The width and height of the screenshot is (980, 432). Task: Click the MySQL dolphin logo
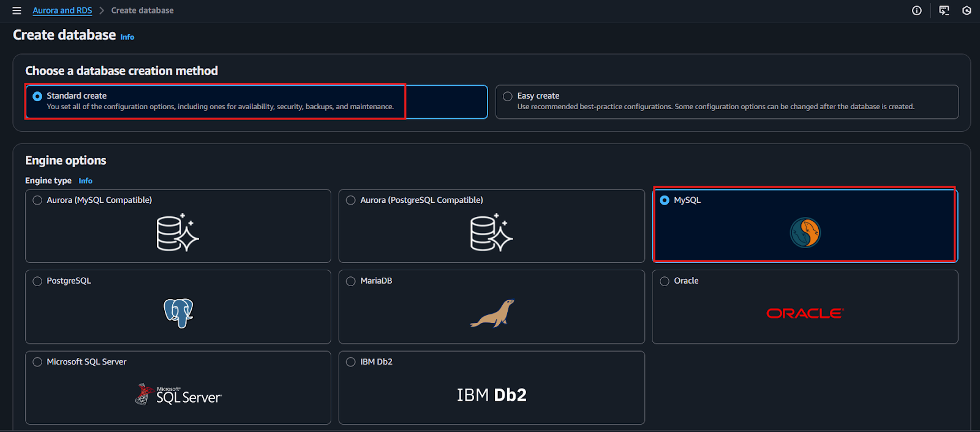pos(805,233)
